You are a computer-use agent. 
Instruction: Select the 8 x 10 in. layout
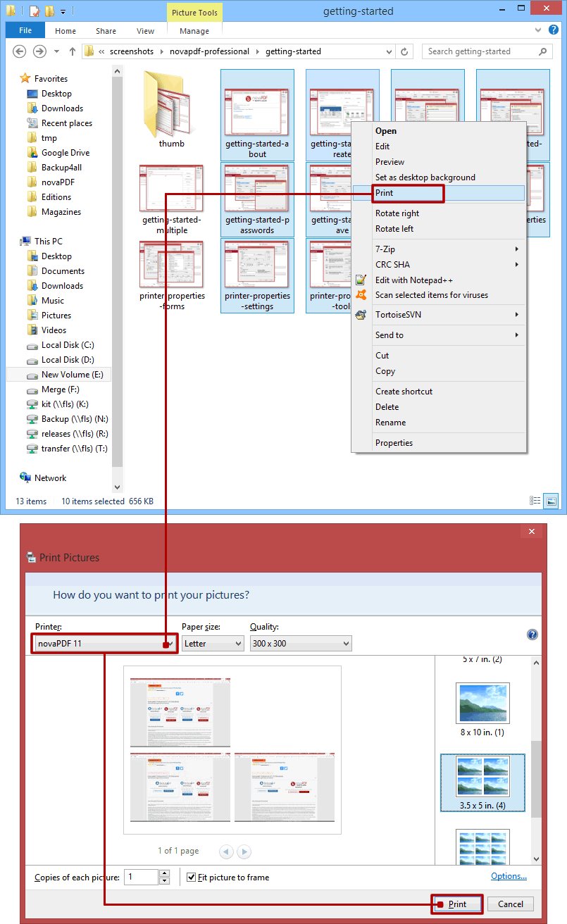click(x=482, y=708)
